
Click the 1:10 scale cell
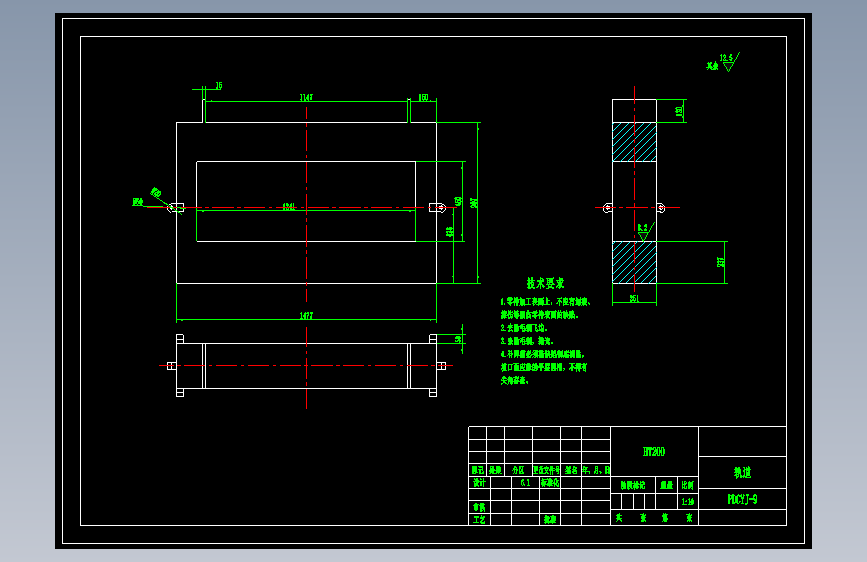click(x=688, y=502)
